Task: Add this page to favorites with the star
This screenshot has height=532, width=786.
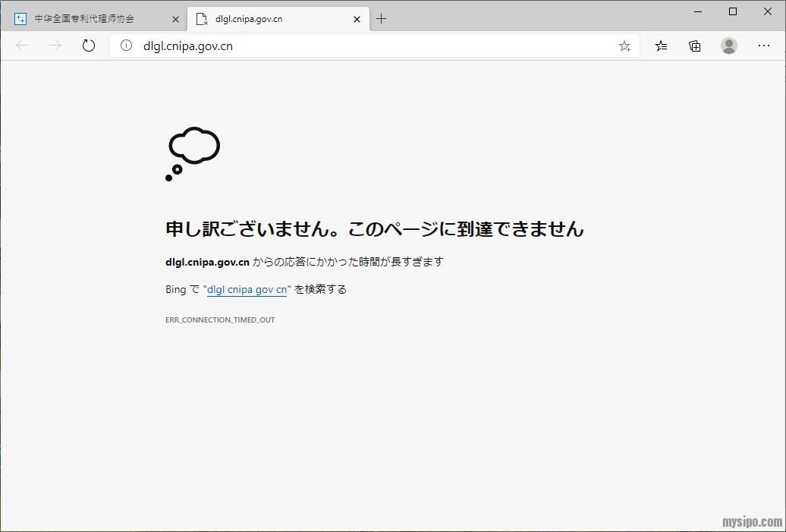Action: tap(624, 46)
